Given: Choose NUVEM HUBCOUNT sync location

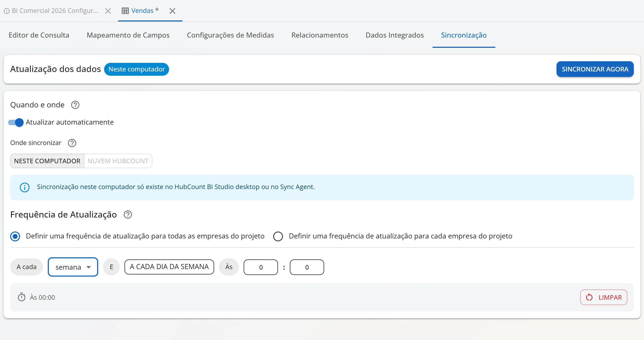Looking at the screenshot, I should click(118, 161).
